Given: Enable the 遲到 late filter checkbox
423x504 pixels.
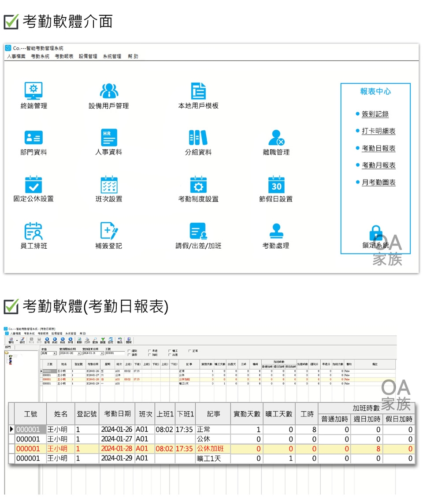Looking at the screenshot, I should tap(129, 351).
